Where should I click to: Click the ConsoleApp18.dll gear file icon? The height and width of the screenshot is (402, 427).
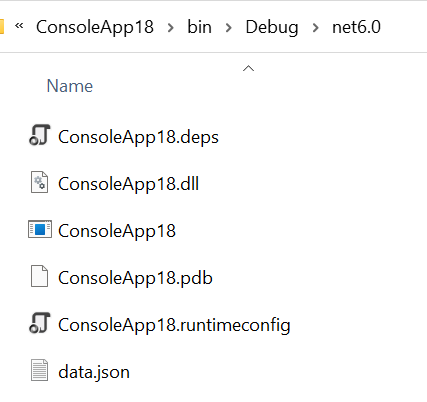pos(40,182)
